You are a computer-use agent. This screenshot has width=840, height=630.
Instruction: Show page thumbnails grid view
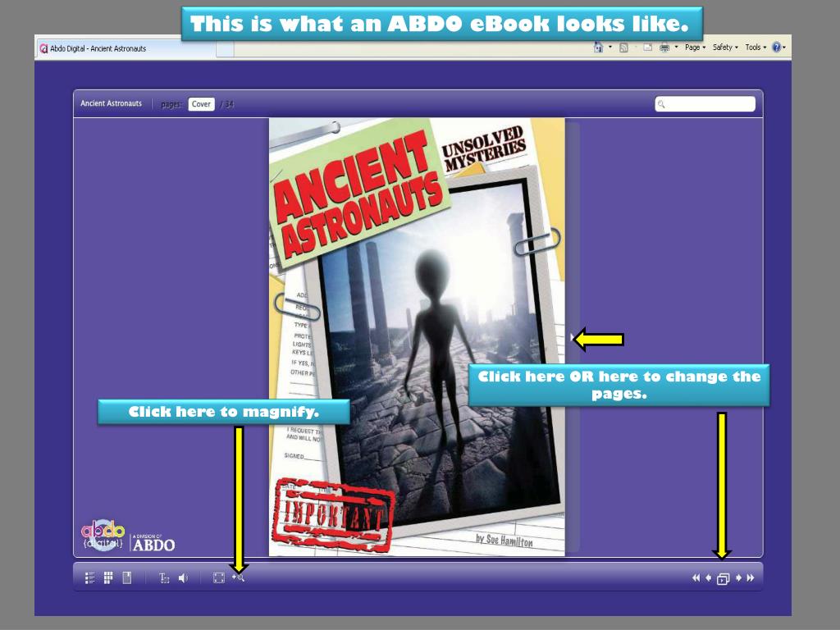(108, 577)
